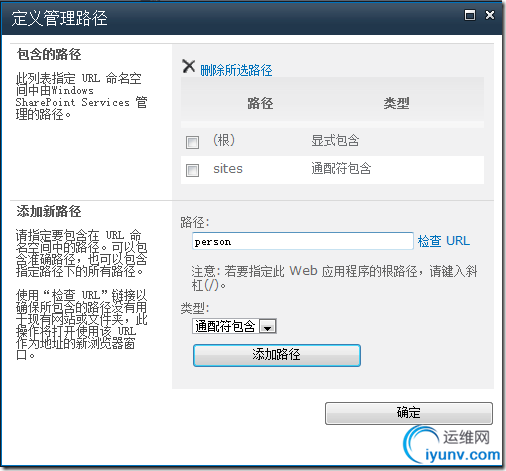Check the box for the (根) path row
The image size is (506, 471).
pyautogui.click(x=192, y=142)
